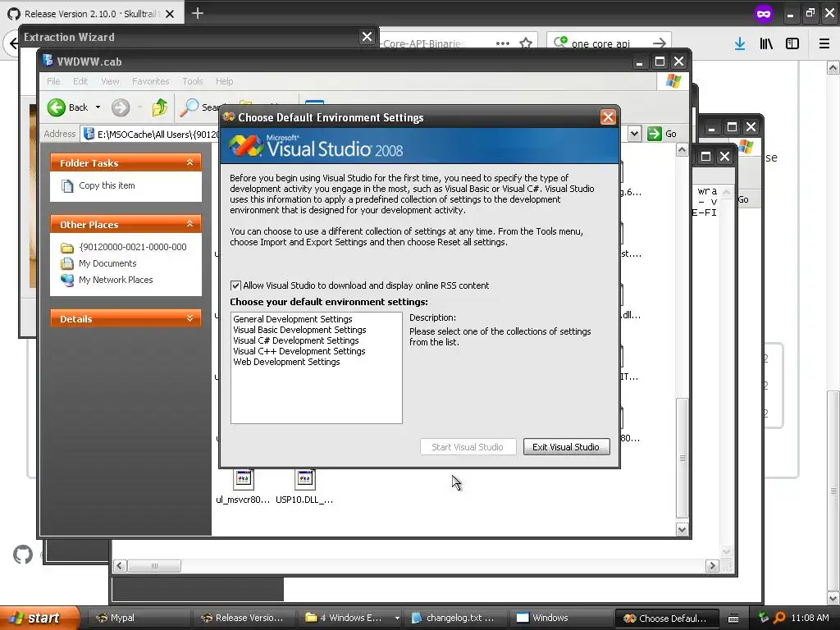Choose Visual C# Development Settings
The height and width of the screenshot is (630, 840).
(x=295, y=340)
